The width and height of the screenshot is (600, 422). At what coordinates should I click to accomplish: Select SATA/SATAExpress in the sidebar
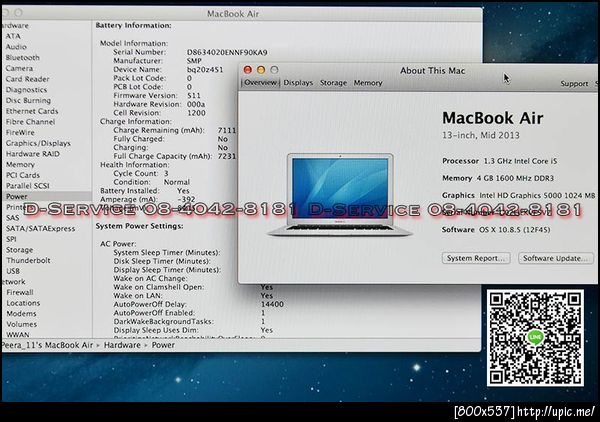(x=41, y=228)
